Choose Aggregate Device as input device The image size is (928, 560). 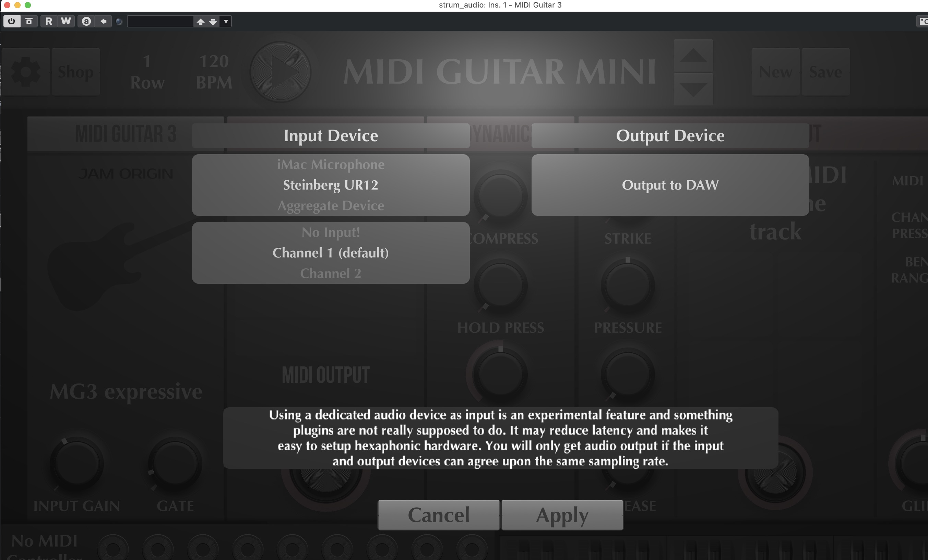point(331,206)
